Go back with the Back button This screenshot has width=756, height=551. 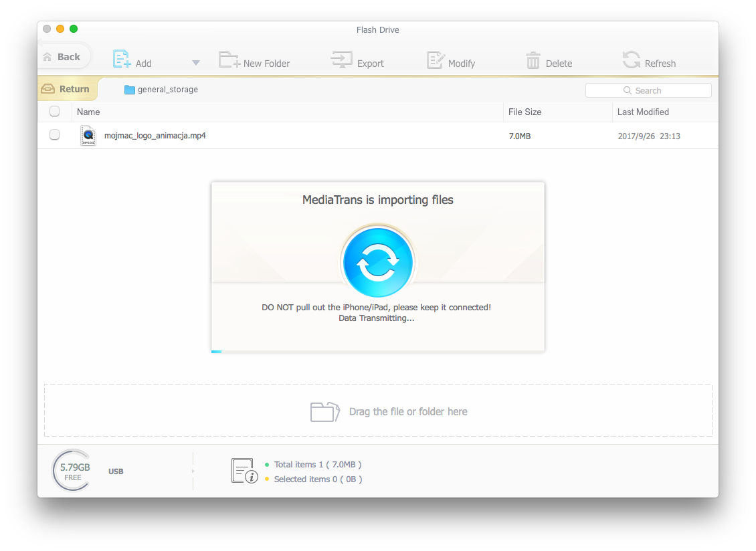pos(63,57)
